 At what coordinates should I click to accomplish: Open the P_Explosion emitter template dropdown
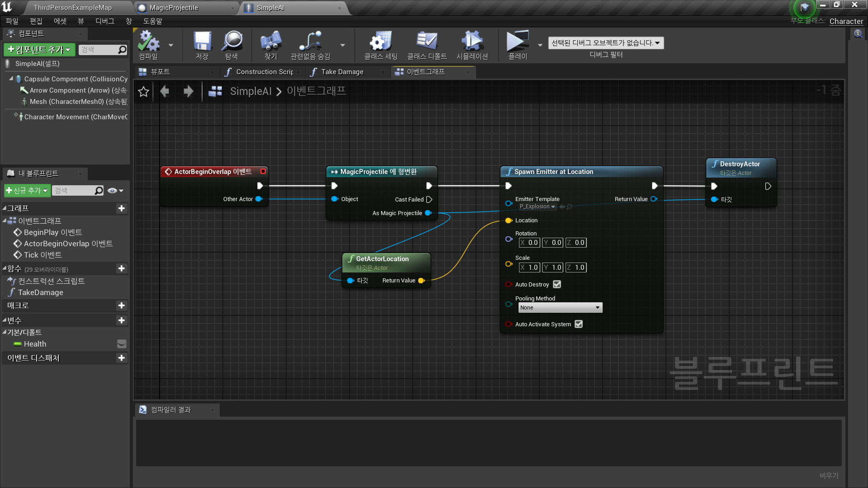pyautogui.click(x=537, y=206)
